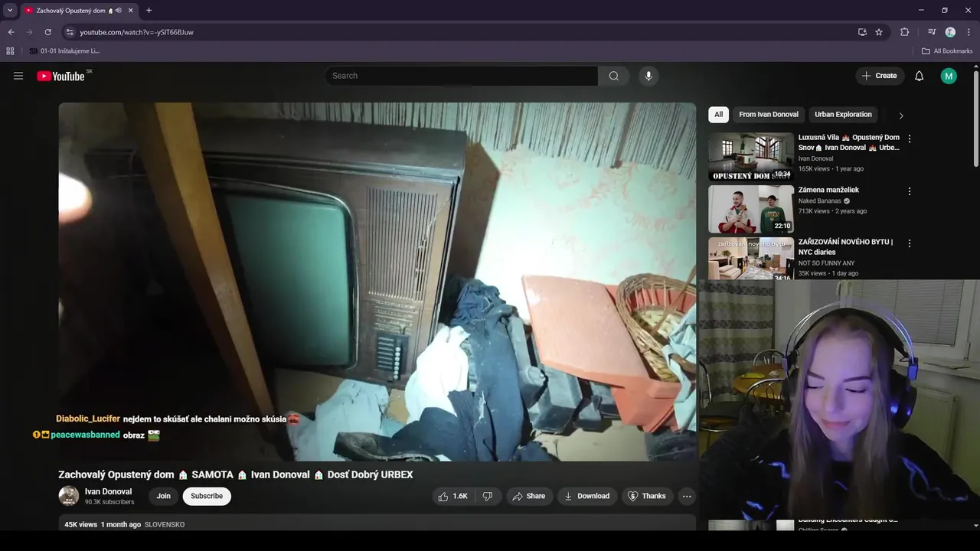
Task: Click the SLOVENSKO location tag in description
Action: tap(165, 525)
